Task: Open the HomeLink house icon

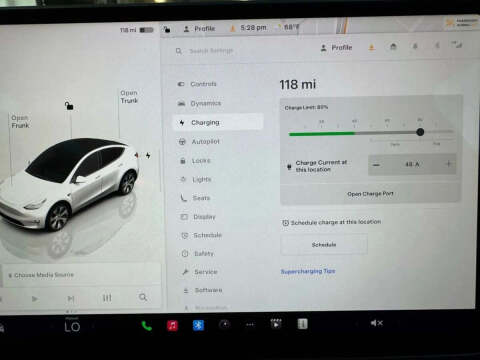Action: pyautogui.click(x=393, y=47)
